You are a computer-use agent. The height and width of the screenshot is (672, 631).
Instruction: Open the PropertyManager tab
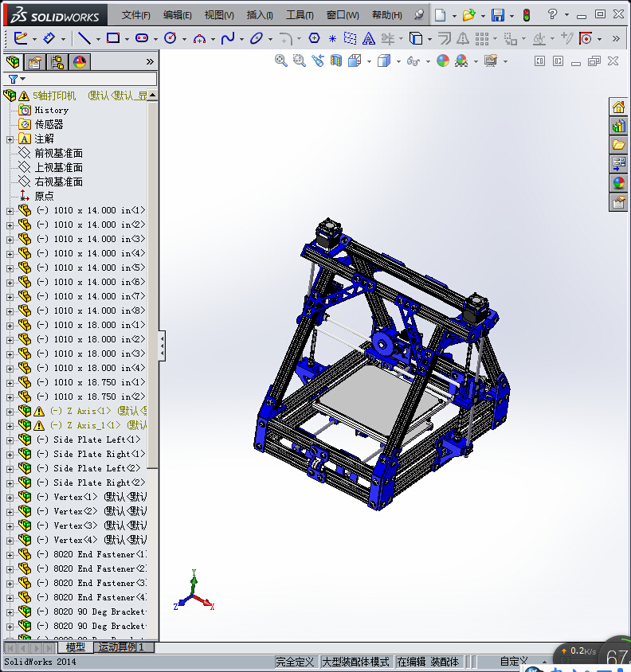pos(35,62)
